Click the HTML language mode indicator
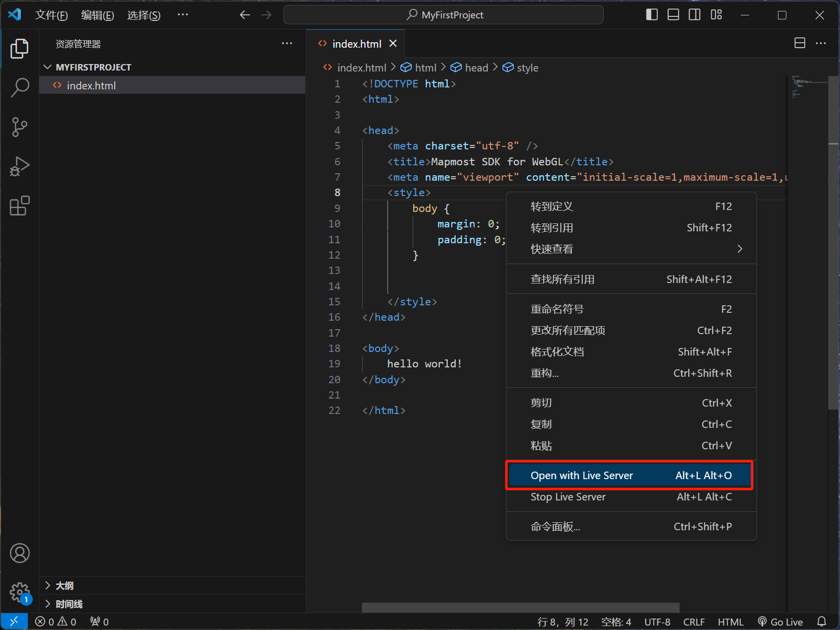The height and width of the screenshot is (630, 840). coord(731,622)
